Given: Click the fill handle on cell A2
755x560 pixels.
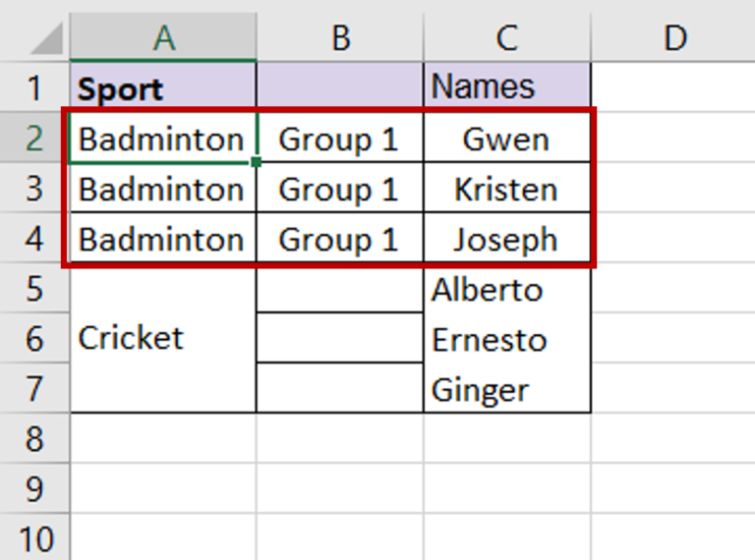Looking at the screenshot, I should click(x=257, y=162).
